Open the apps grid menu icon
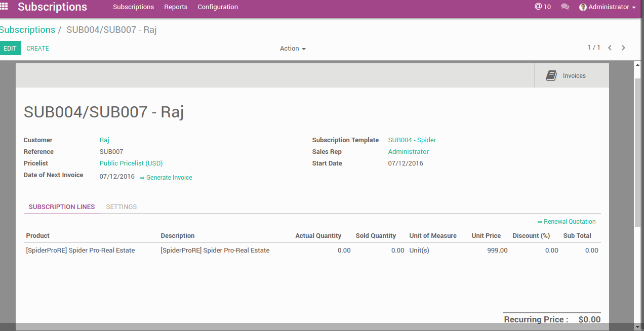Viewport: 644px width, 331px height. click(x=4, y=7)
